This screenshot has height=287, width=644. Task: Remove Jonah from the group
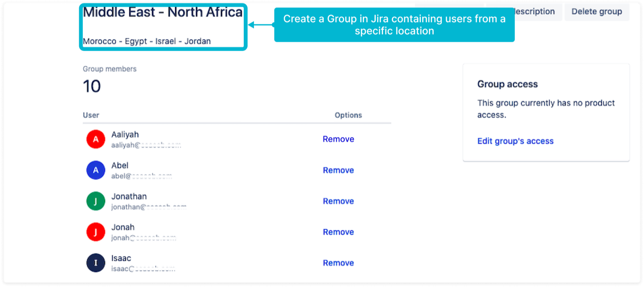[338, 232]
